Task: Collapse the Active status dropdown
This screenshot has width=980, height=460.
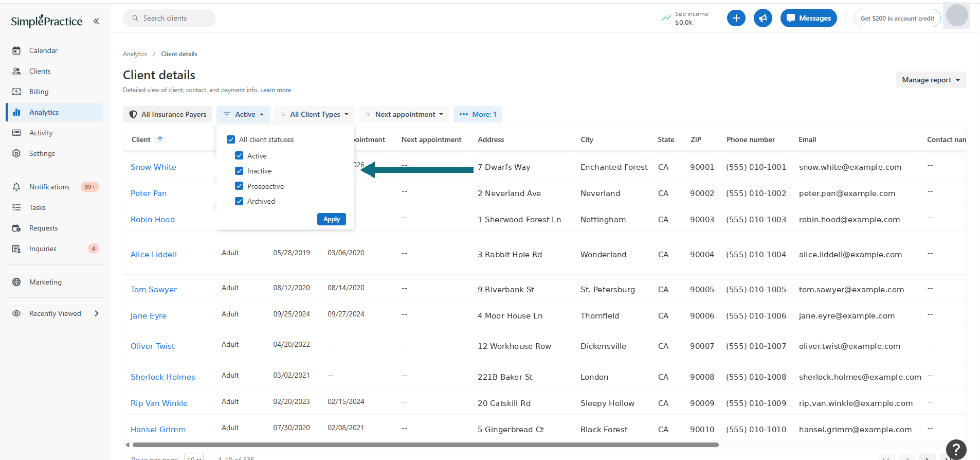Action: (x=243, y=114)
